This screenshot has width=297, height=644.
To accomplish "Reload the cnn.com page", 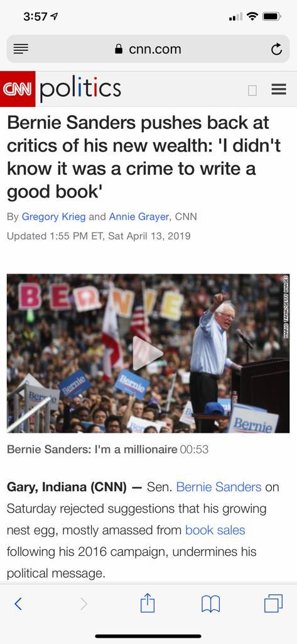I will coord(276,49).
